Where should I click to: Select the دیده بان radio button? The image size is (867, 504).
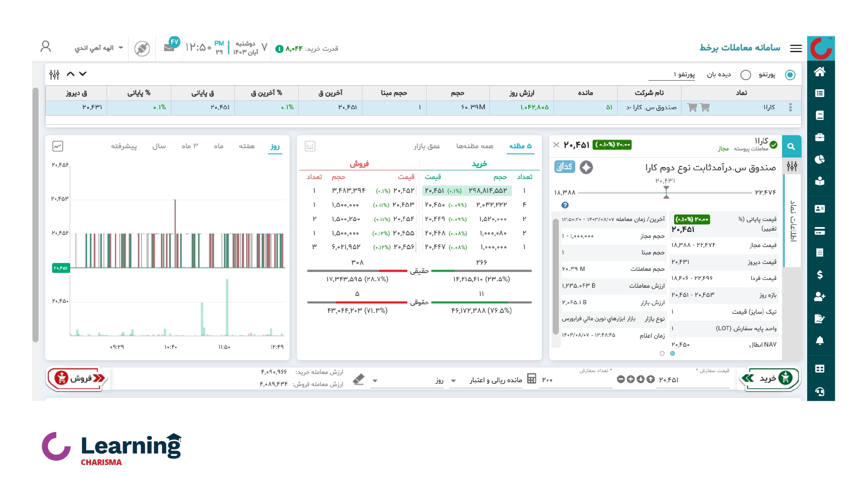[746, 75]
